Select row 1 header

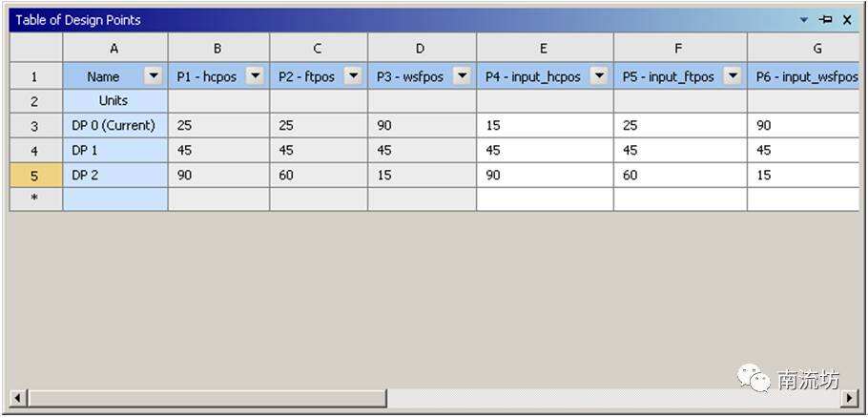click(x=36, y=76)
